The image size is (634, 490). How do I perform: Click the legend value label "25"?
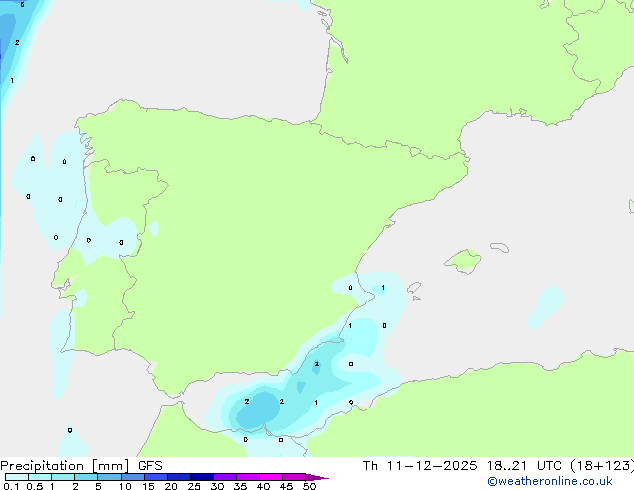point(194,486)
